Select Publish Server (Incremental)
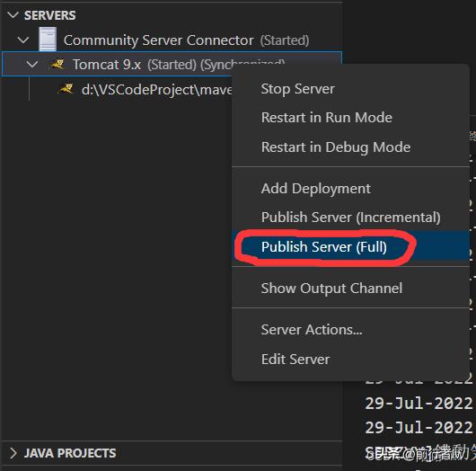 (350, 218)
